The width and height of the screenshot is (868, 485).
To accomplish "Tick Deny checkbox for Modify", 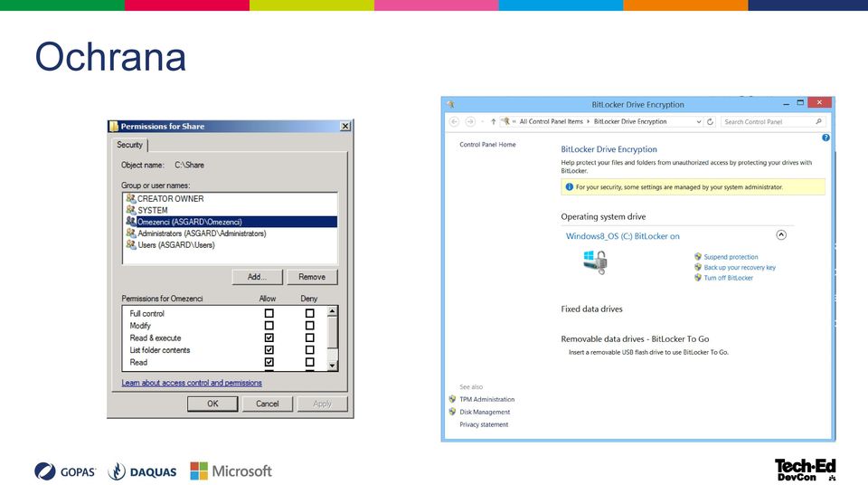I will (309, 326).
